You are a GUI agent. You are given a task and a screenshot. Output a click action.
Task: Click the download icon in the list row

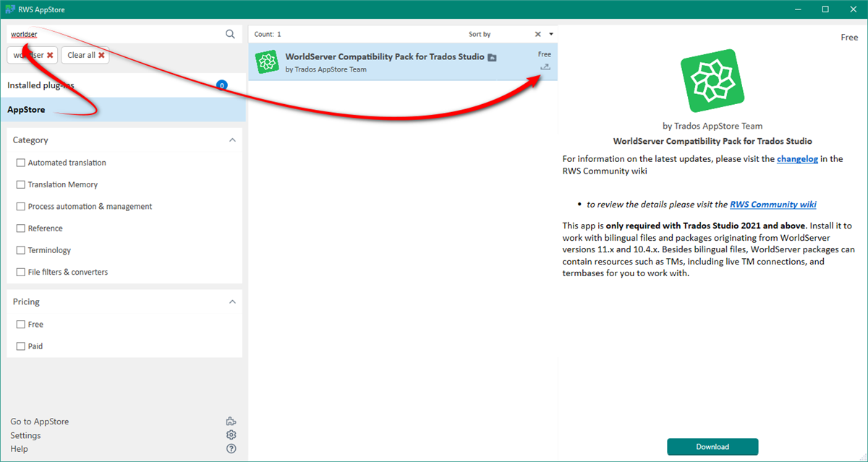coord(545,67)
